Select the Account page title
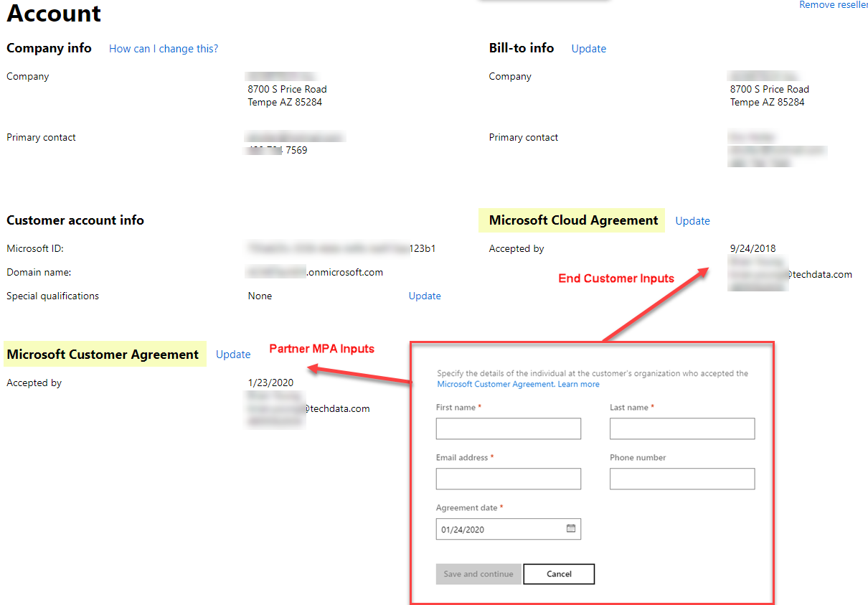 coord(55,13)
